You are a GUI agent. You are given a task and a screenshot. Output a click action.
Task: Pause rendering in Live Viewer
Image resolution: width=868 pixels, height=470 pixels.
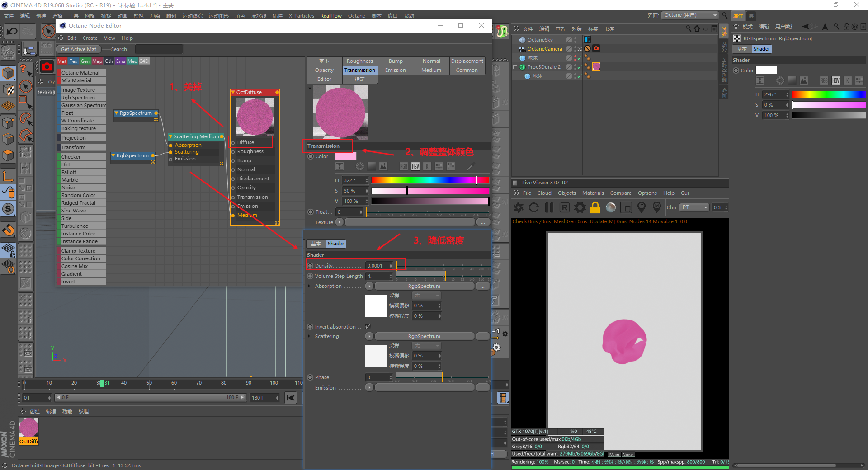pyautogui.click(x=549, y=207)
